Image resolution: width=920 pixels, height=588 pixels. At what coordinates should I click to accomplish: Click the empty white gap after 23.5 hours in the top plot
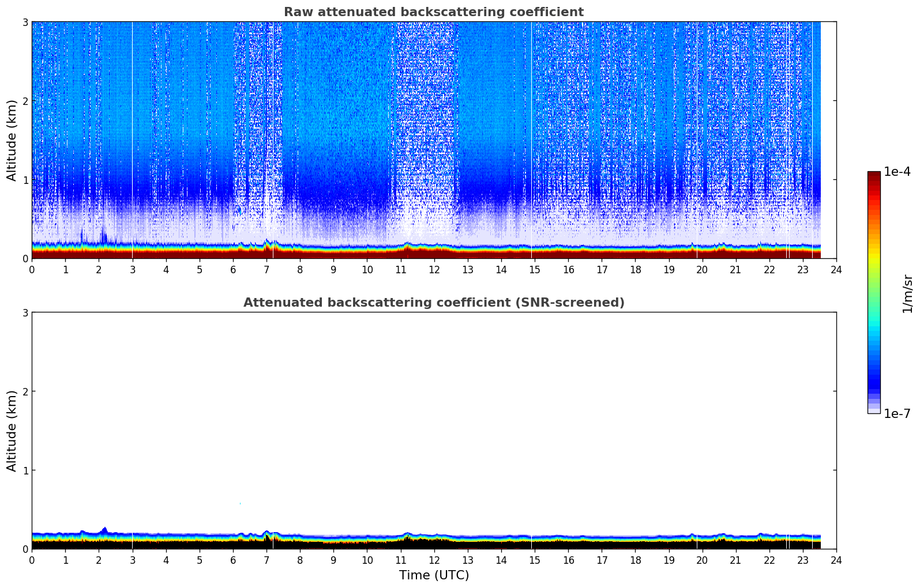[x=828, y=138]
